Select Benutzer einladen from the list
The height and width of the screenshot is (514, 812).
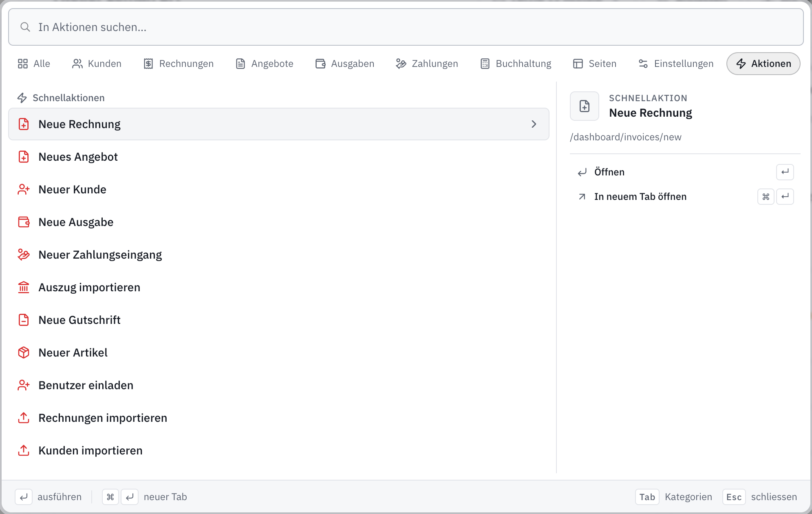(x=279, y=385)
